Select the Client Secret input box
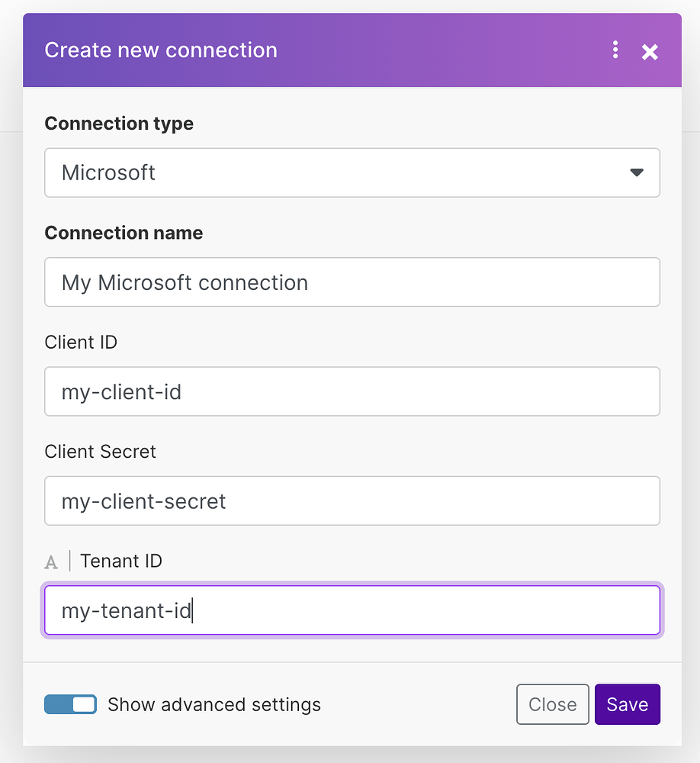 tap(352, 501)
